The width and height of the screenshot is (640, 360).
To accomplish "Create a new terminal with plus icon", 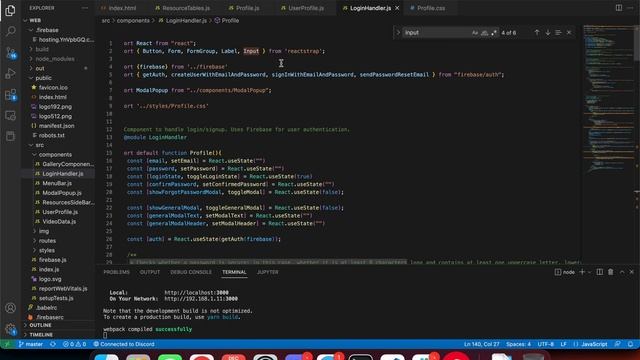I will (582, 272).
